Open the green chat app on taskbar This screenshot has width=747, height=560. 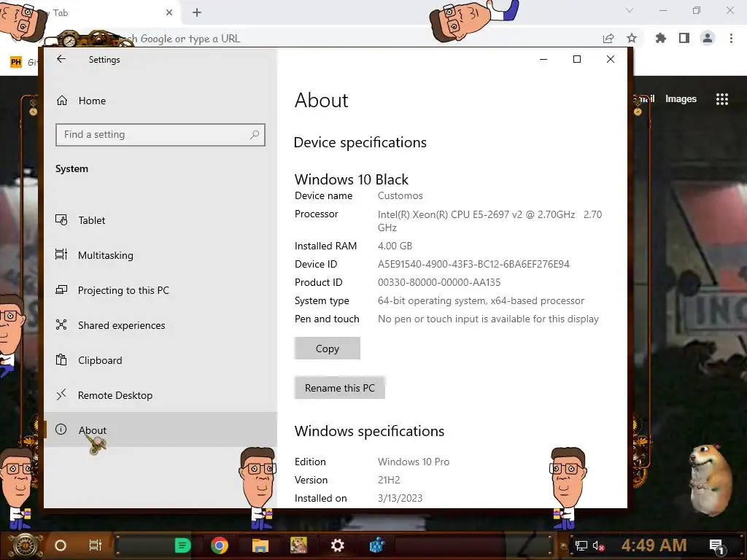pyautogui.click(x=182, y=545)
